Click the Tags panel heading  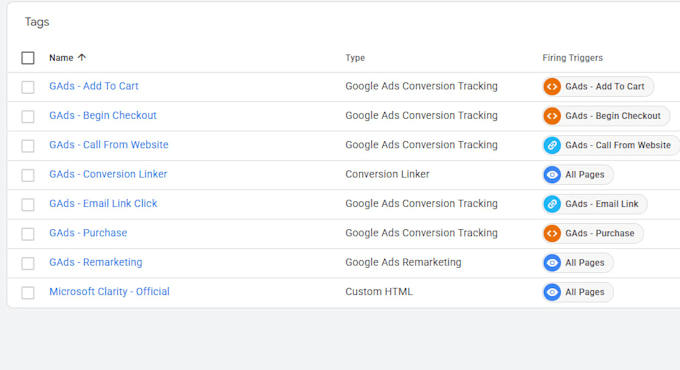click(37, 22)
